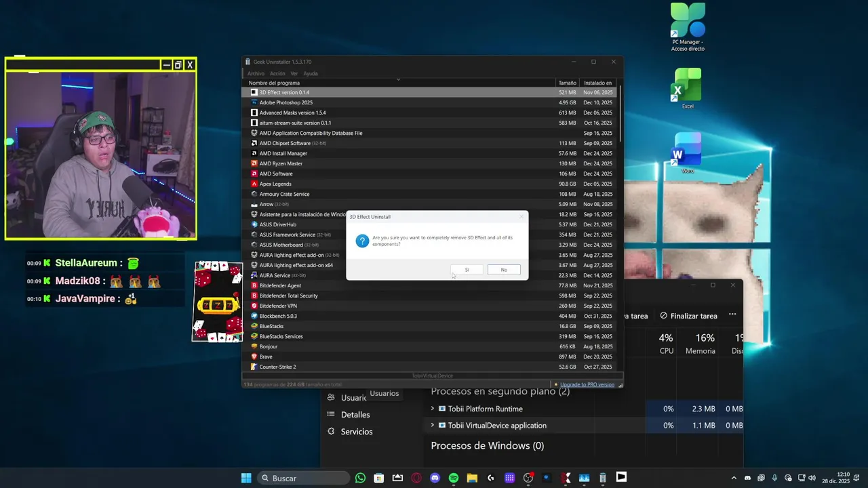Viewport: 868px width, 488px height.
Task: Expand Tobii VirtualDevice application process
Action: click(433, 426)
